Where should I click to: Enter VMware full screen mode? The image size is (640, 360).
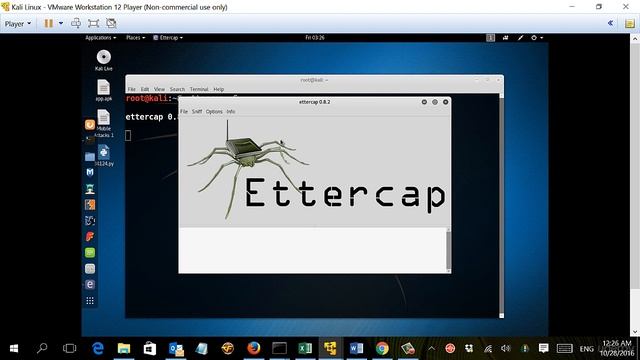coord(93,23)
